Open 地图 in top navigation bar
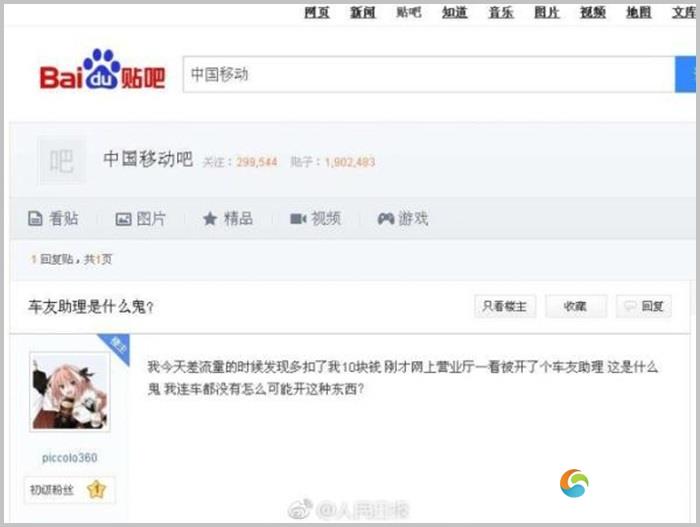Screen dimensions: 700x527 (638, 13)
